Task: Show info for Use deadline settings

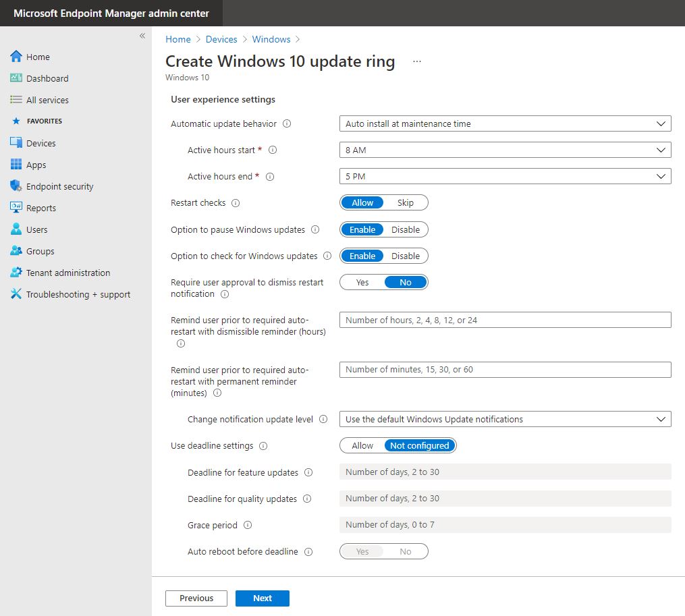Action: [263, 445]
